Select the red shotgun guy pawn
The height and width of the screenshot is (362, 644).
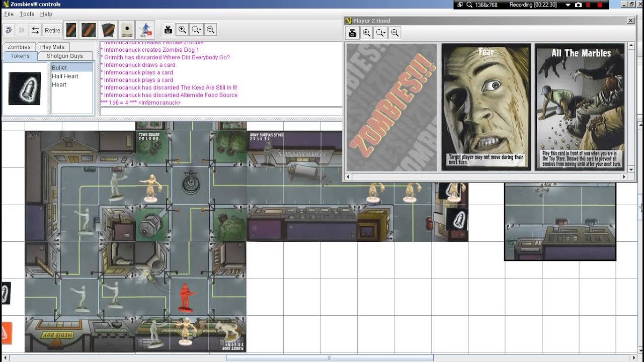point(185,298)
